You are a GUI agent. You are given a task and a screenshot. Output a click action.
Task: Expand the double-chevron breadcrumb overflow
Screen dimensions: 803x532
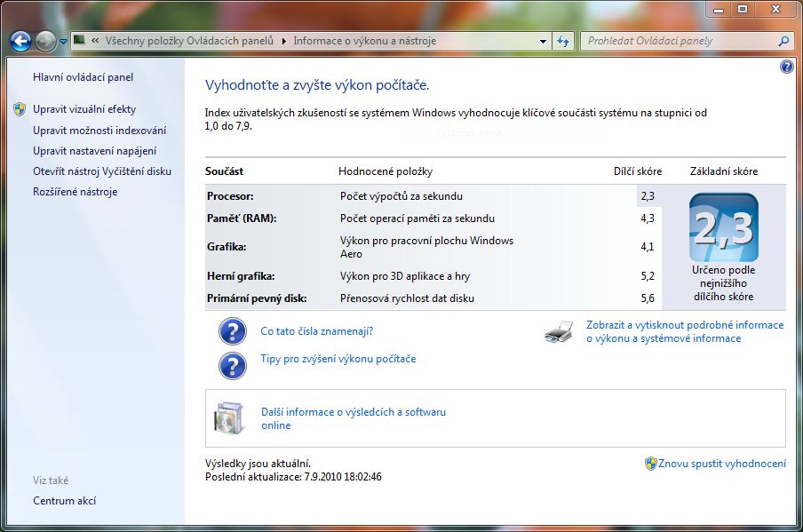95,41
